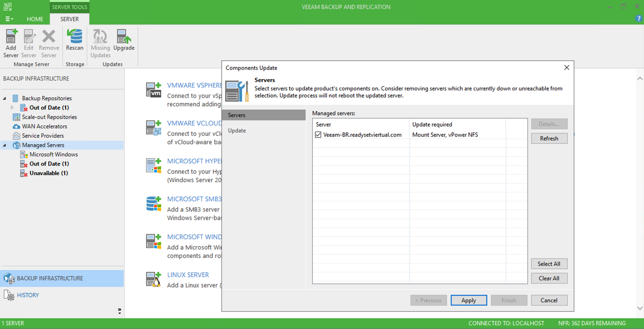Open the help question mark icon
The height and width of the screenshot is (329, 644).
pyautogui.click(x=639, y=19)
